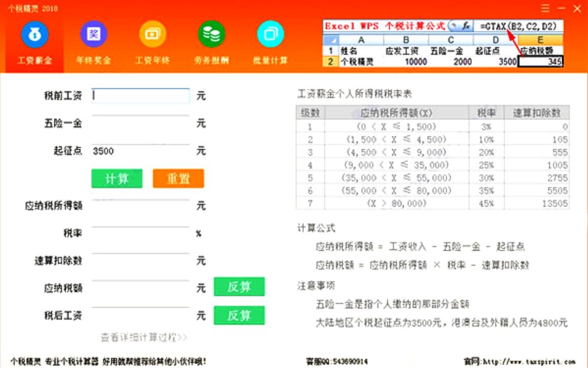The height and width of the screenshot is (368, 588).
Task: Select cell B2 showing 10000
Action: tap(406, 62)
